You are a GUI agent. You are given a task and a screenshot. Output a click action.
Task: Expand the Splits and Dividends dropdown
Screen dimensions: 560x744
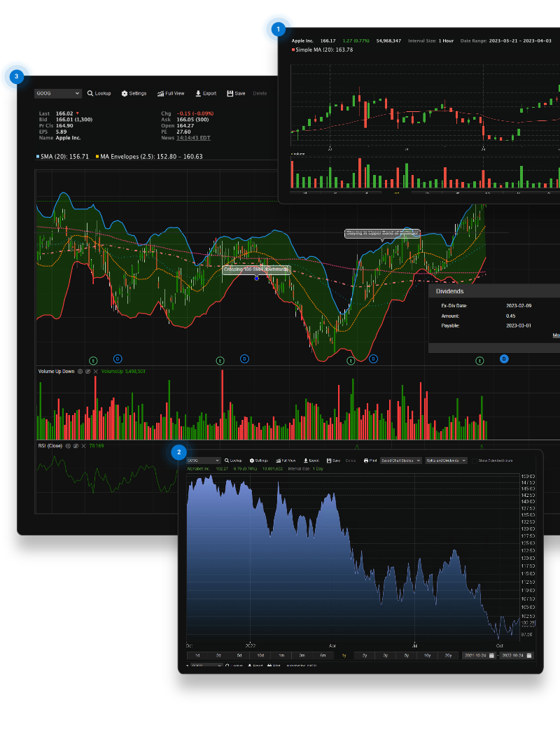[x=446, y=461]
